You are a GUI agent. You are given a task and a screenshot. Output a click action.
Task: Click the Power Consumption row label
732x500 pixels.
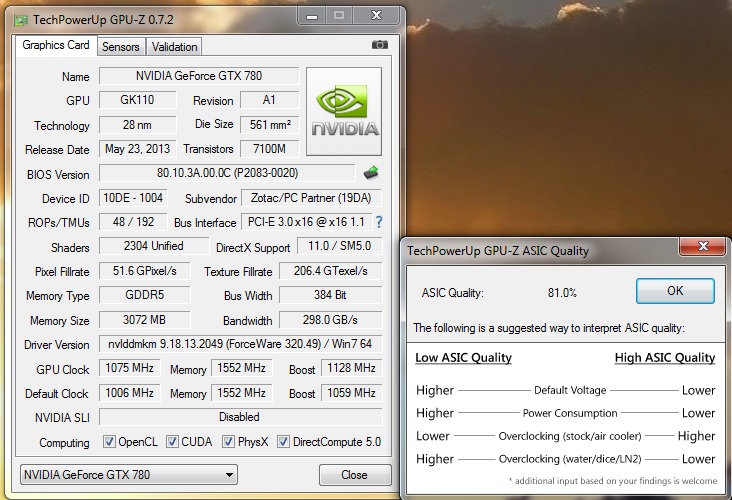pos(570,413)
